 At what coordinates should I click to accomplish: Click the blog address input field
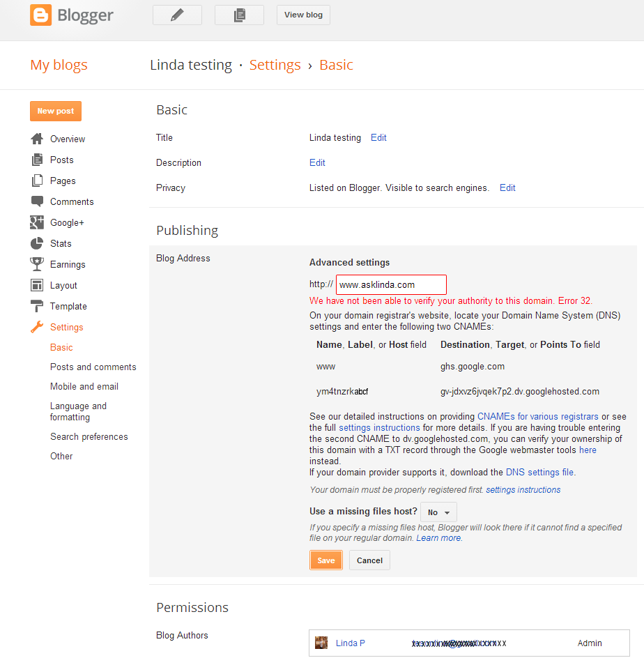(x=391, y=284)
